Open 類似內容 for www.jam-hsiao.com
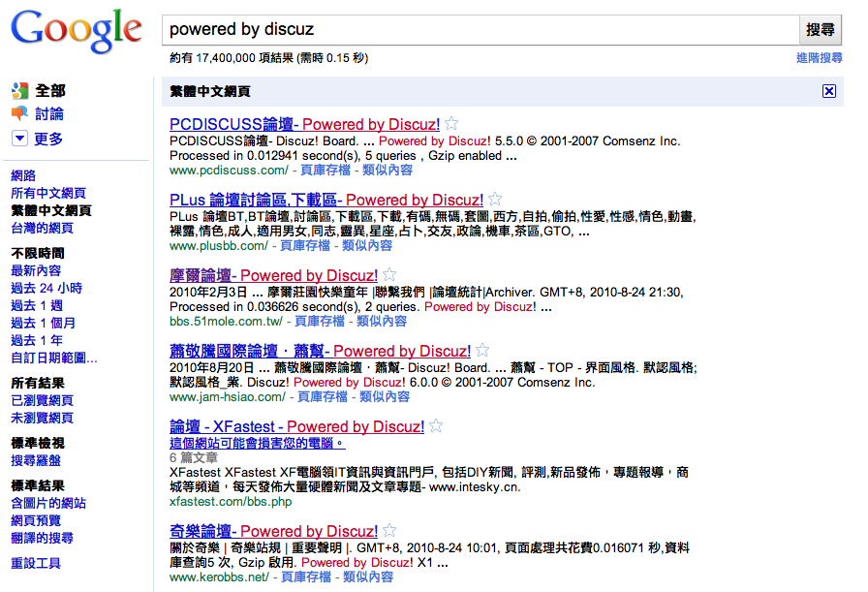Image resolution: width=868 pixels, height=592 pixels. [x=385, y=396]
